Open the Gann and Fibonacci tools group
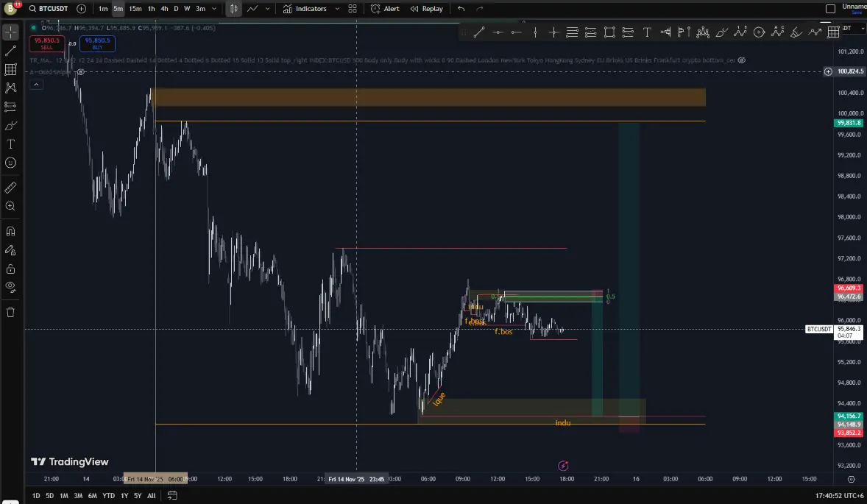Viewport: 867px width, 504px height. coord(10,69)
